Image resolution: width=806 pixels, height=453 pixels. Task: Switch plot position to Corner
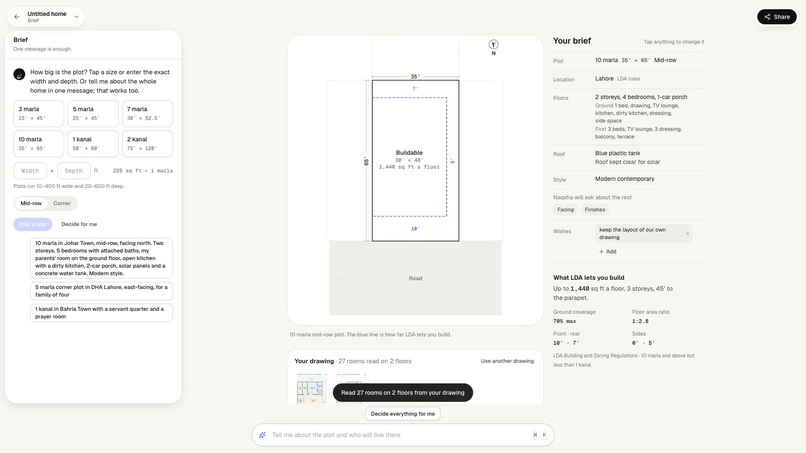pos(62,203)
